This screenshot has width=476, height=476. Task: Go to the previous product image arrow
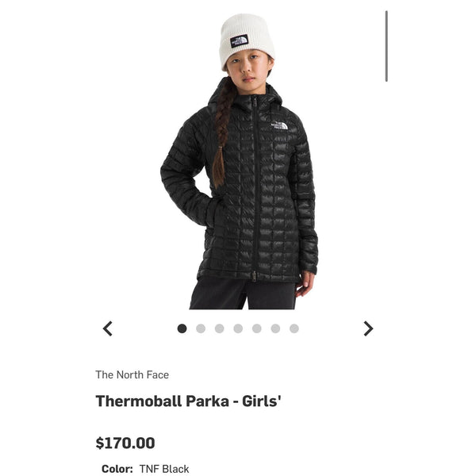[x=107, y=328]
